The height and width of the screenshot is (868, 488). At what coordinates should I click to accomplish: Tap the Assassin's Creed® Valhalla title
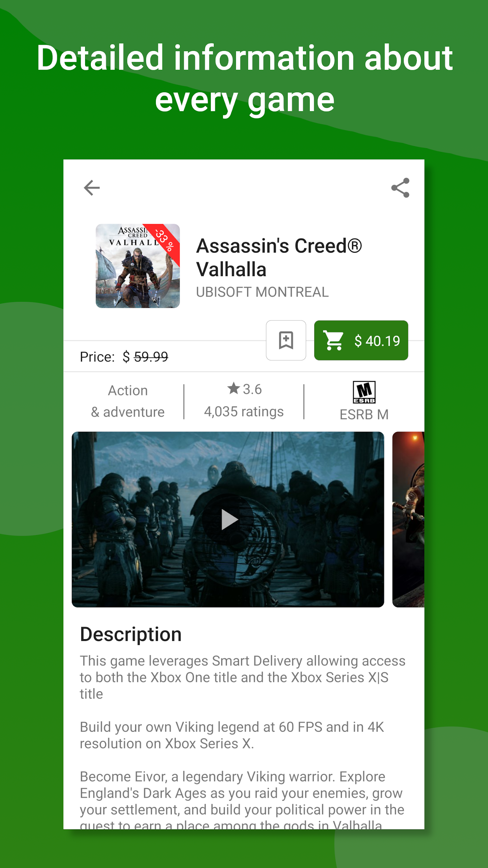tap(279, 258)
